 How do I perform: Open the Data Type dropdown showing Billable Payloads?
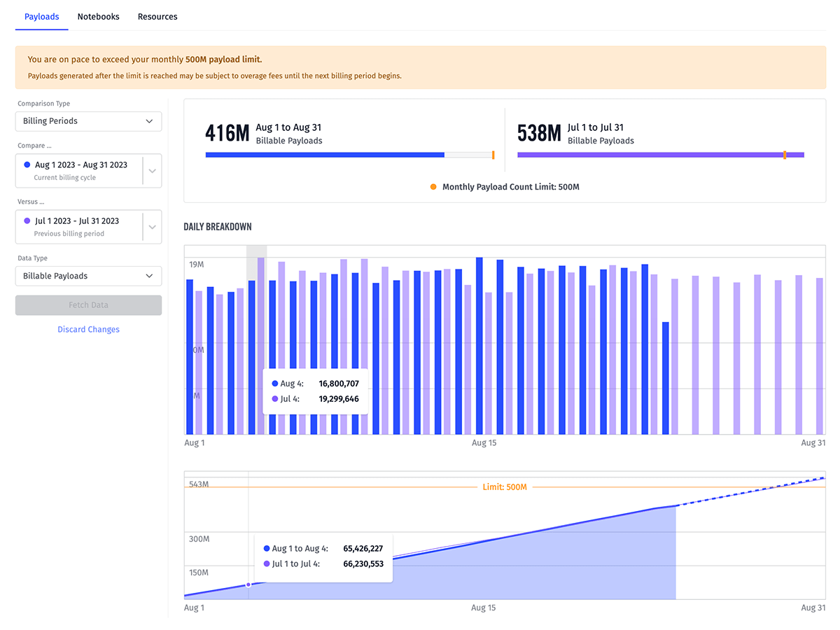88,276
